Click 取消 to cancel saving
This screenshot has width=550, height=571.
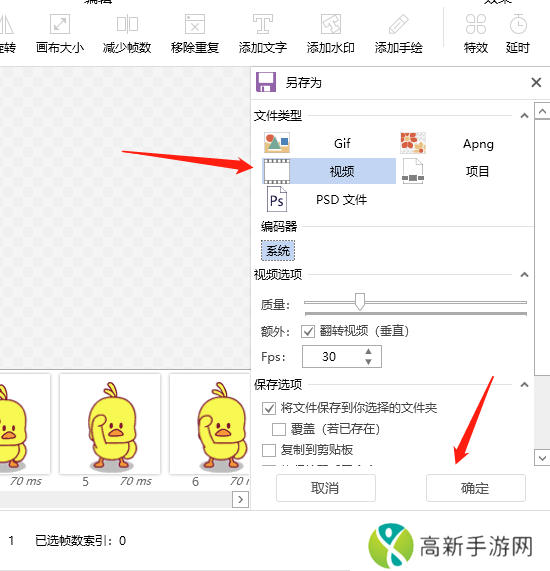pyautogui.click(x=326, y=488)
